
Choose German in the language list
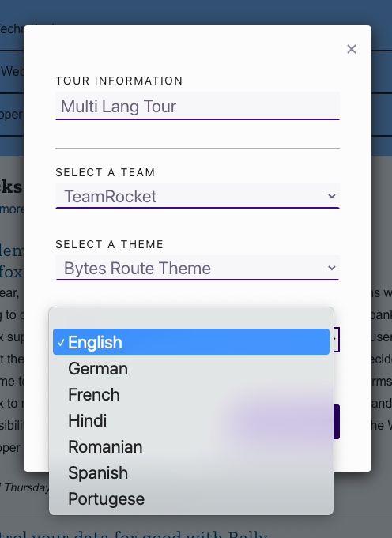(191, 368)
